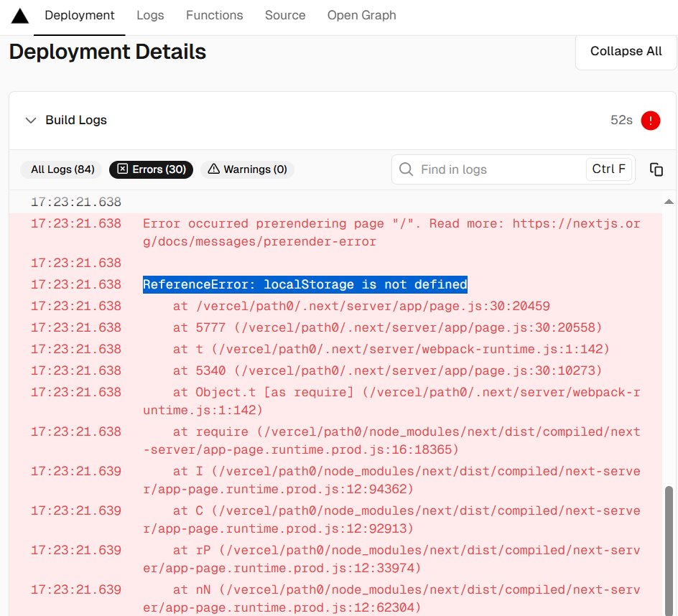Go to the Source tab
678x616 pixels.
pyautogui.click(x=285, y=16)
